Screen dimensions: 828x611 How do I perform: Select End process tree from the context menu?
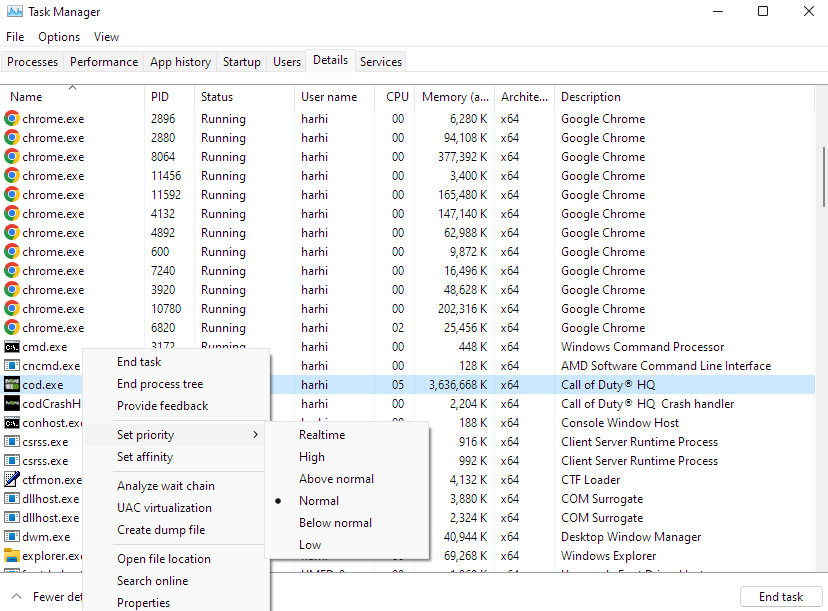(x=176, y=384)
